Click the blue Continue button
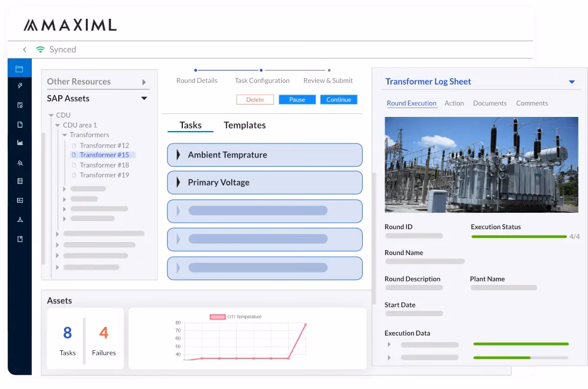Viewport: 588px width, 389px height. click(339, 100)
